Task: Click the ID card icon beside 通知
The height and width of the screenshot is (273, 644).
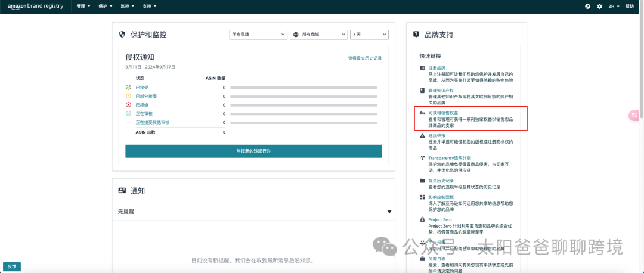Action: pyautogui.click(x=122, y=191)
